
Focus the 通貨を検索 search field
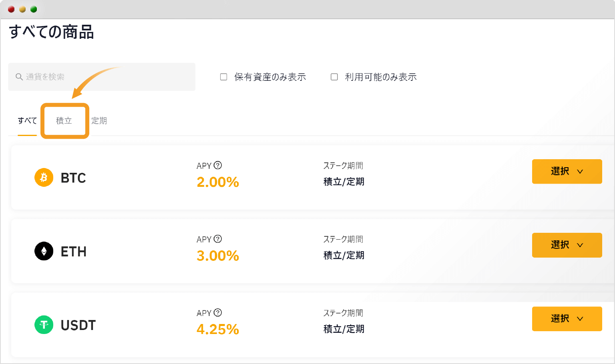pos(102,77)
